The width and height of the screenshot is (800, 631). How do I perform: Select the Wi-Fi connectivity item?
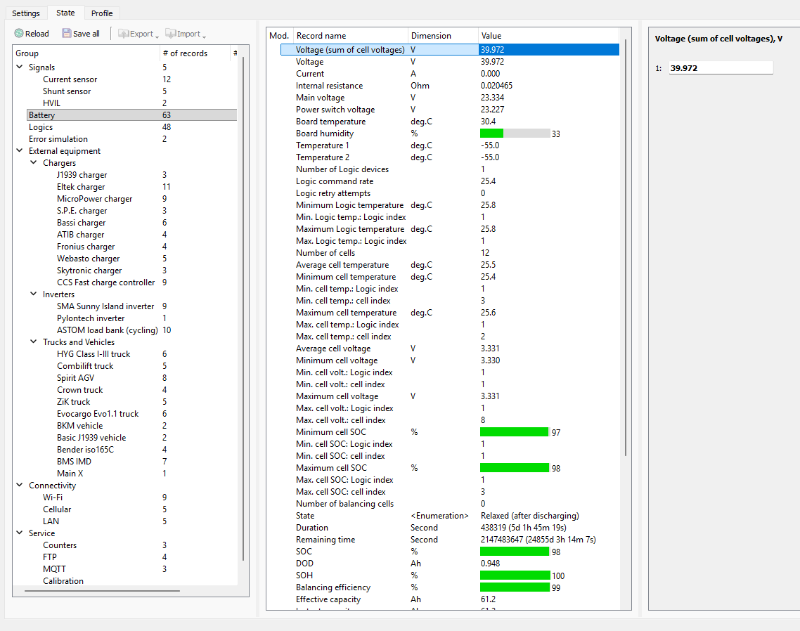click(x=53, y=497)
